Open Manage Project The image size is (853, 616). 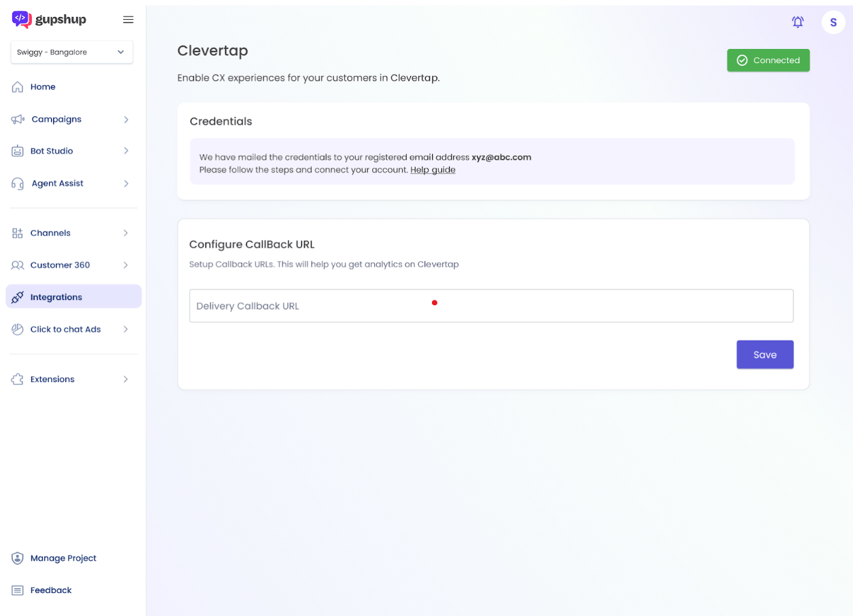pyautogui.click(x=63, y=558)
